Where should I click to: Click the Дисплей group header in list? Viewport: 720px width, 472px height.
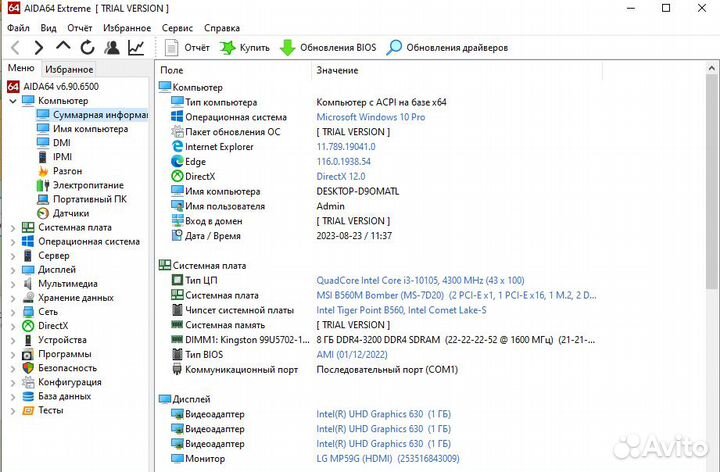(x=185, y=399)
